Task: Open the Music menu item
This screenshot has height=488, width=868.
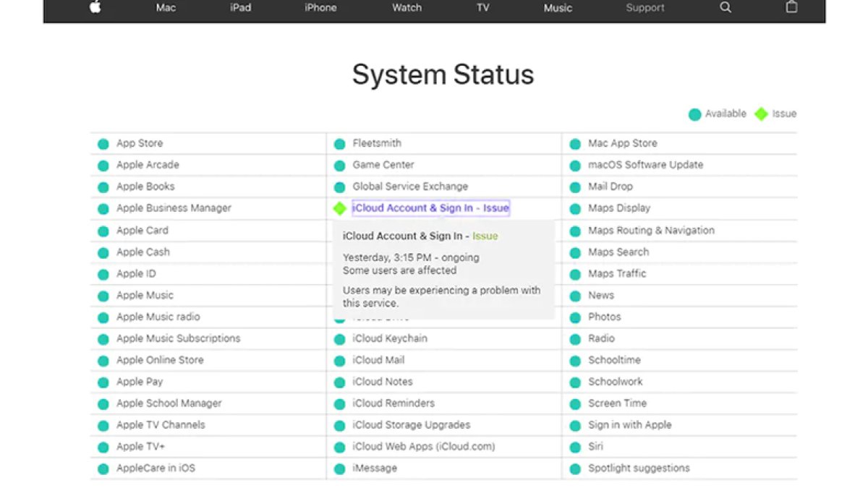Action: pos(558,8)
